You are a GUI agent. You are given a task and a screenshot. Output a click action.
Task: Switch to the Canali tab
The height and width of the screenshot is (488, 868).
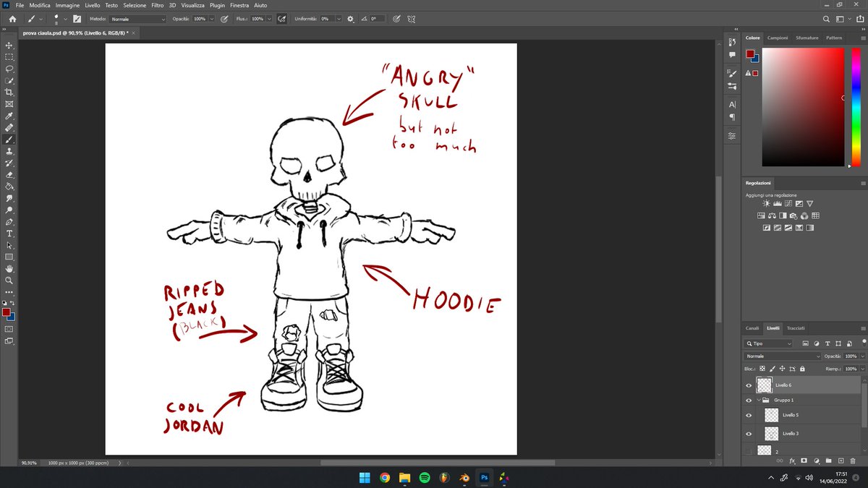752,328
